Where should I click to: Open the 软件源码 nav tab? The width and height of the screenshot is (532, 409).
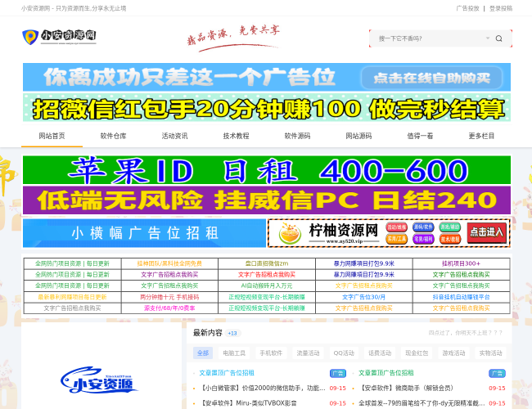click(297, 136)
